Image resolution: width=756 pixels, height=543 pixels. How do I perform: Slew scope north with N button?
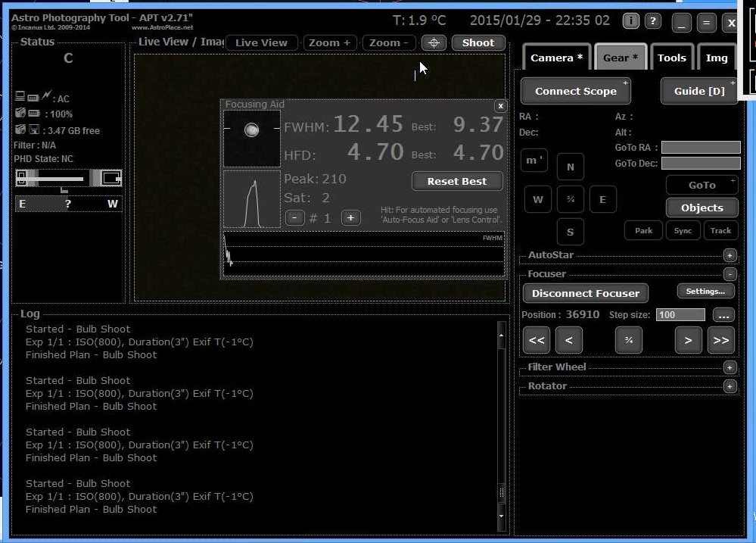[571, 167]
